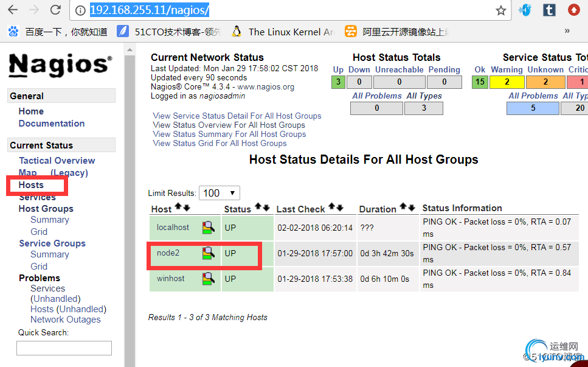Click the browser forward arrow

tap(34, 10)
